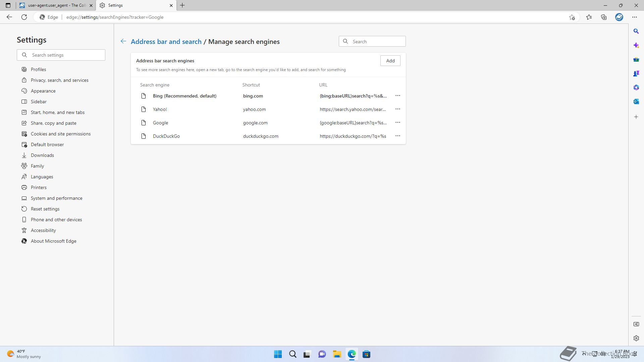
Task: Open the weather widget
Action: (x=24, y=354)
